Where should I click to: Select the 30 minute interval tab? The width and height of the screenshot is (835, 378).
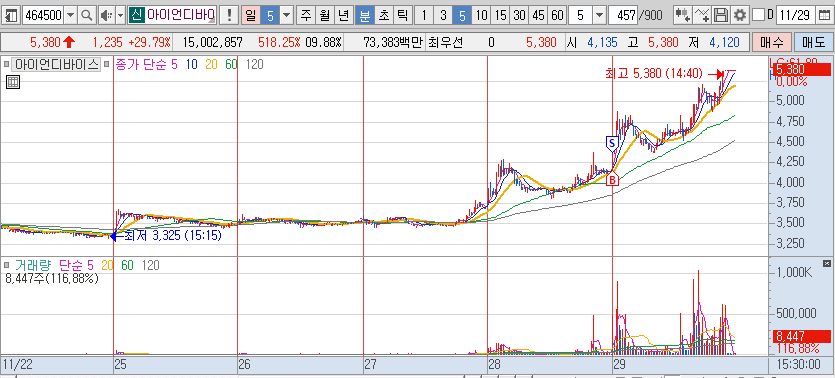point(519,15)
